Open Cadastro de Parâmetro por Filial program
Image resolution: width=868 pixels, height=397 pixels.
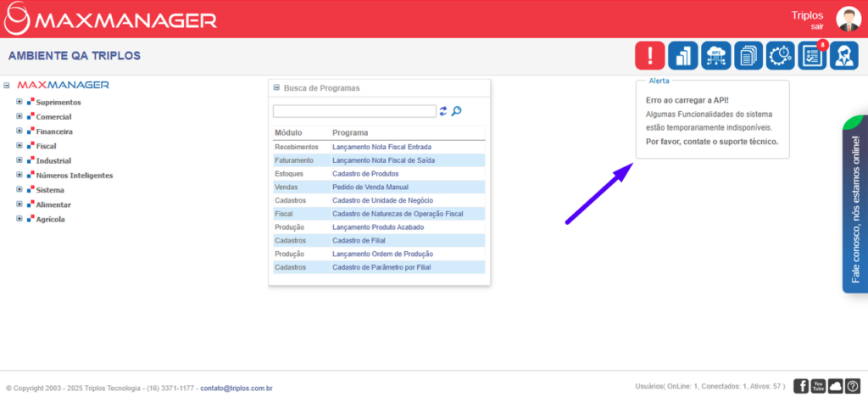(x=381, y=267)
